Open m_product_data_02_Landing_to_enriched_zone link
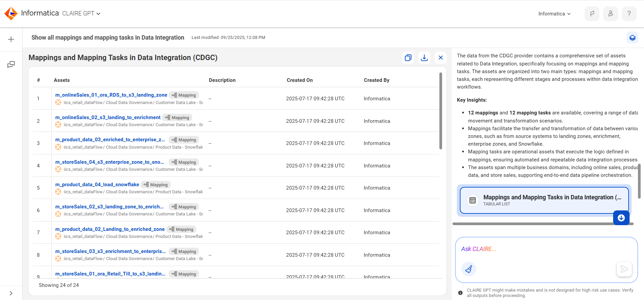 tap(110, 229)
